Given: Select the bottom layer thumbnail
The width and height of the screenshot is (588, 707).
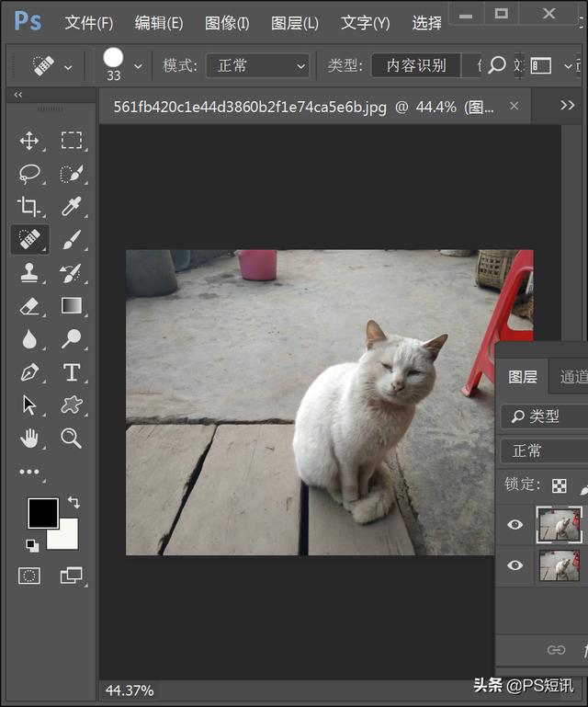Looking at the screenshot, I should (x=560, y=565).
